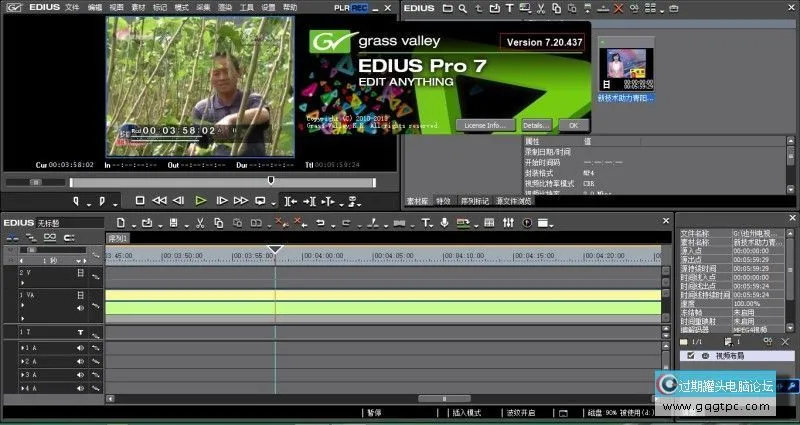Expand video track 2 V with its arrow
This screenshot has height=425, width=800.
tap(22, 282)
